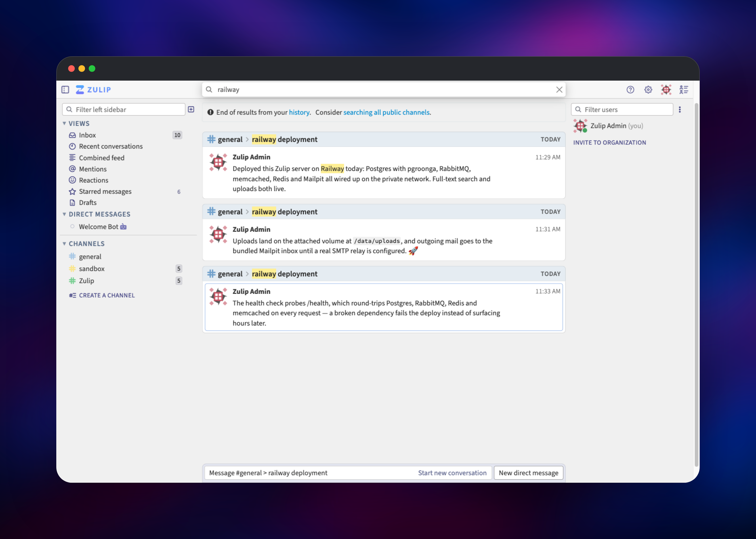This screenshot has height=539, width=756.
Task: Open general channel from 11:29 AM message header
Action: point(230,139)
